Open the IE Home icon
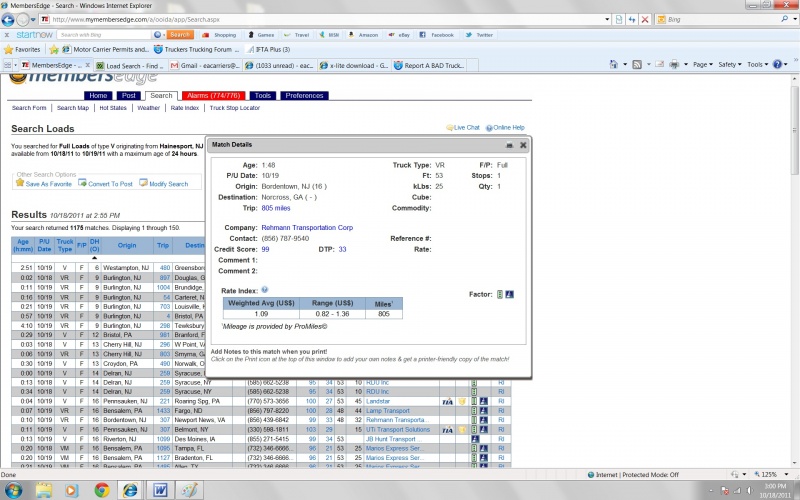 point(613,65)
